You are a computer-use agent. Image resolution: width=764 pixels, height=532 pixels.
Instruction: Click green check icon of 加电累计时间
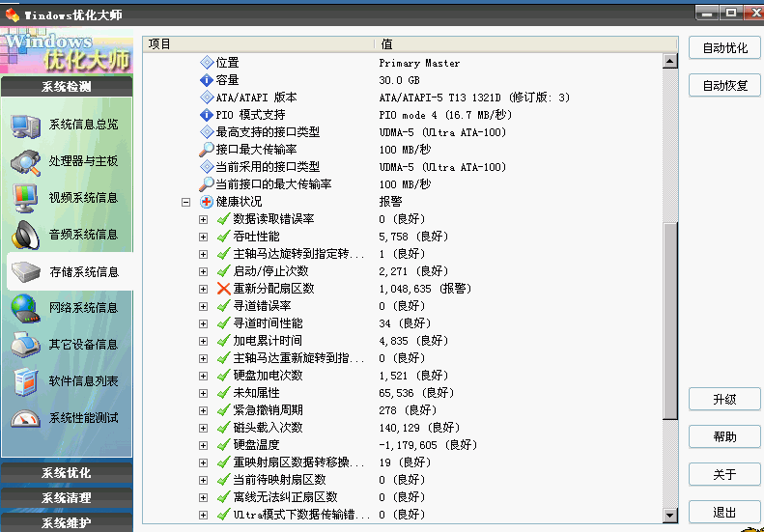coord(224,341)
